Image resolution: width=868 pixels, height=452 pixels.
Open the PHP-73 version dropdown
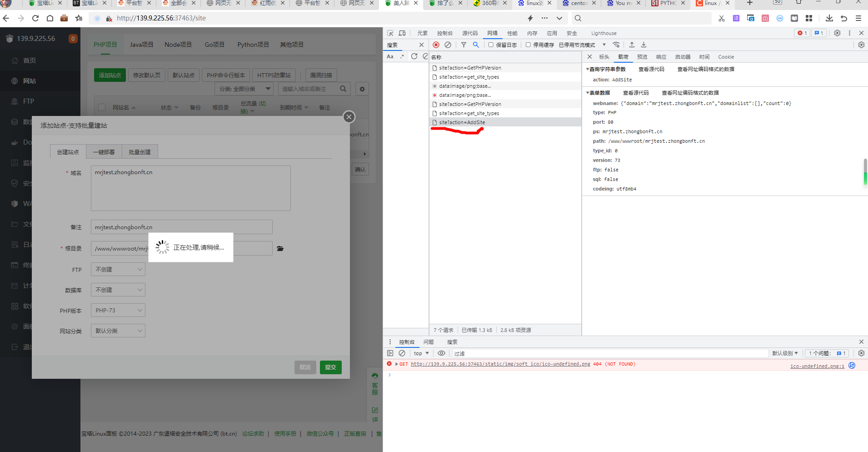[x=118, y=310]
